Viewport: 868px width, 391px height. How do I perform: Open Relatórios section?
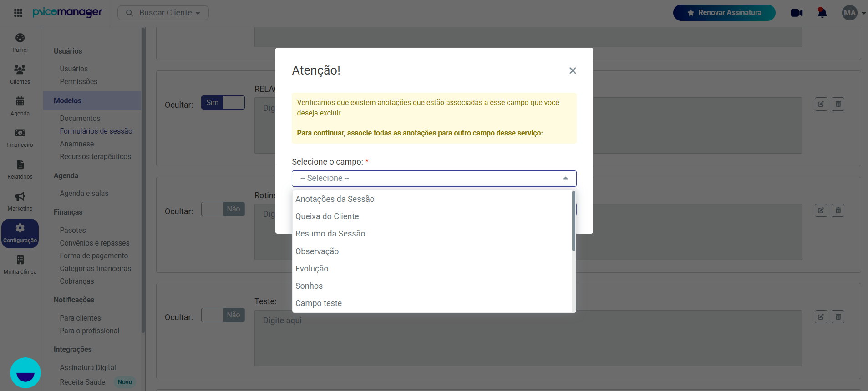click(20, 170)
